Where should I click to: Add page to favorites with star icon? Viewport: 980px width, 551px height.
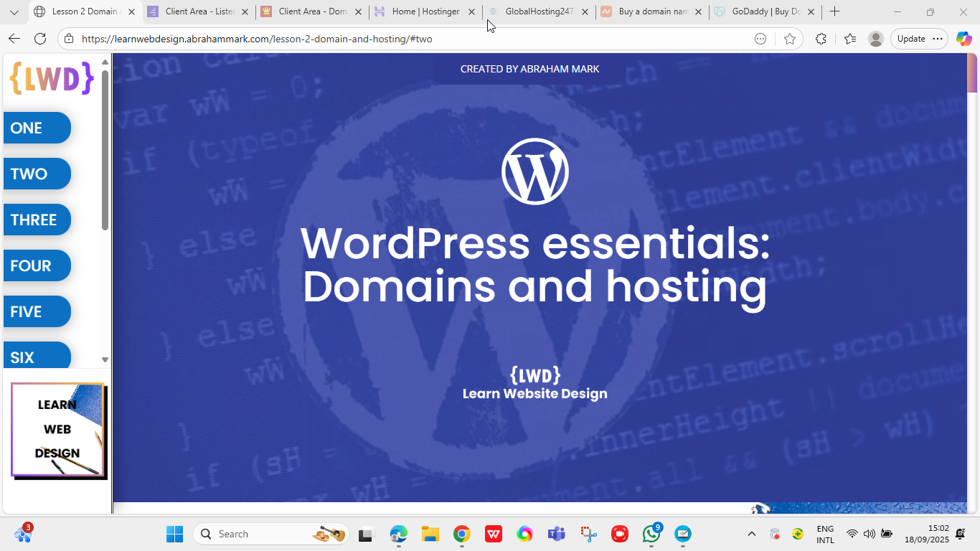click(x=790, y=39)
